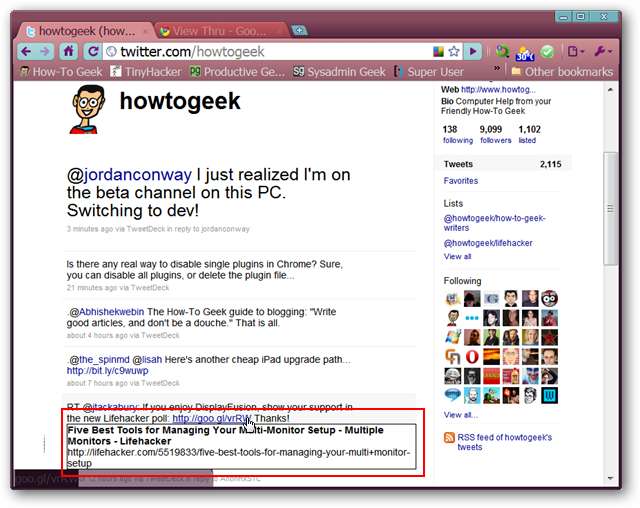This screenshot has width=640, height=508.
Task: Click the vertical scrollbar thumb
Action: pos(610,209)
